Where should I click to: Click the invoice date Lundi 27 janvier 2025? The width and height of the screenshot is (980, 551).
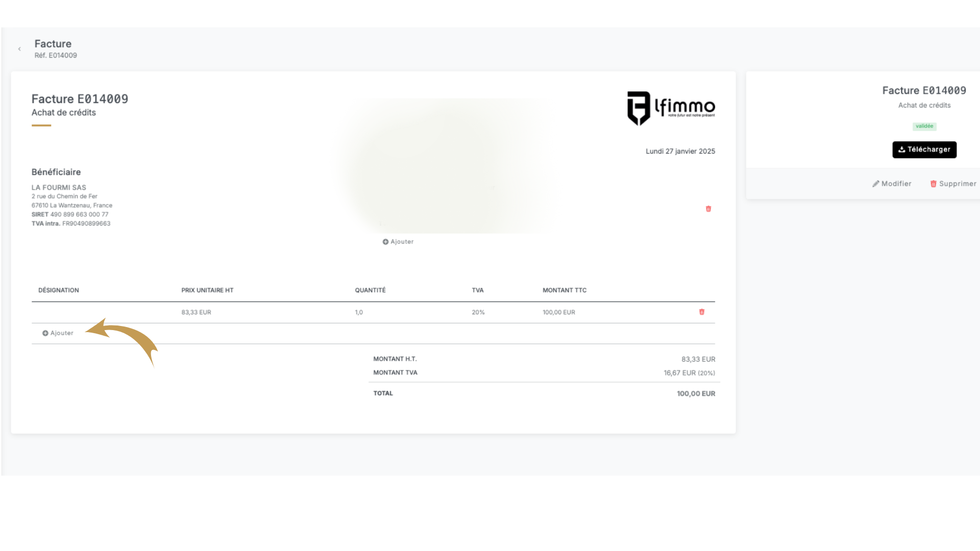[680, 151]
